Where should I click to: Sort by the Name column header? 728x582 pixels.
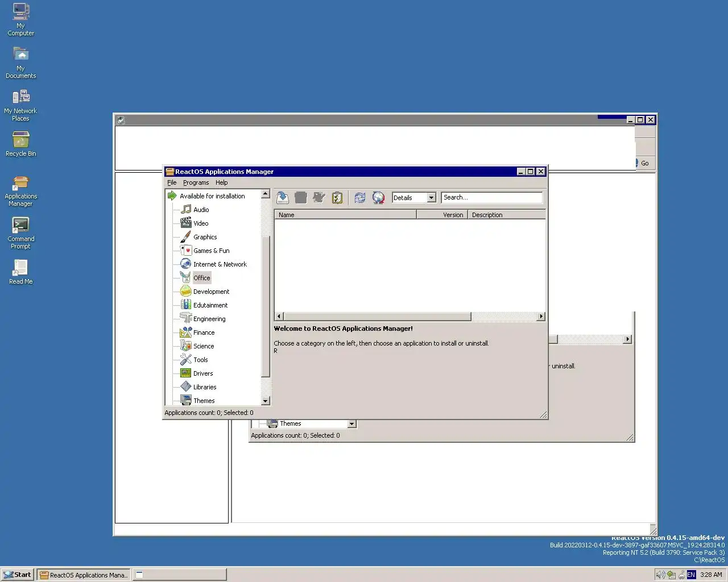point(346,215)
